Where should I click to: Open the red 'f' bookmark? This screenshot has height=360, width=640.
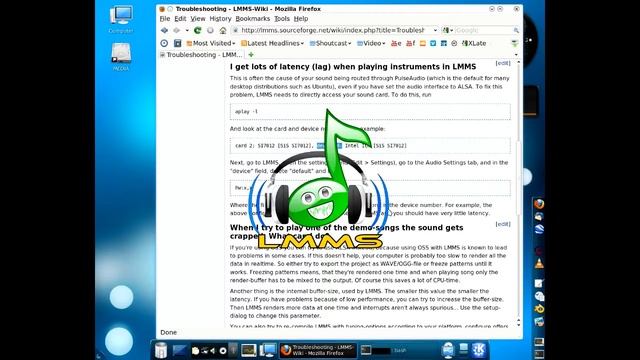coord(410,43)
